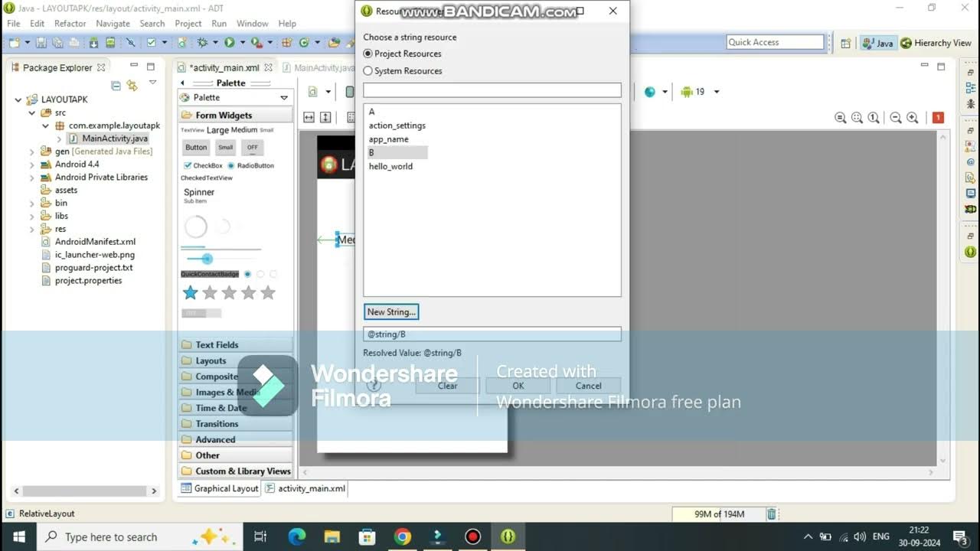Click the green Run toolbar icon

[229, 43]
